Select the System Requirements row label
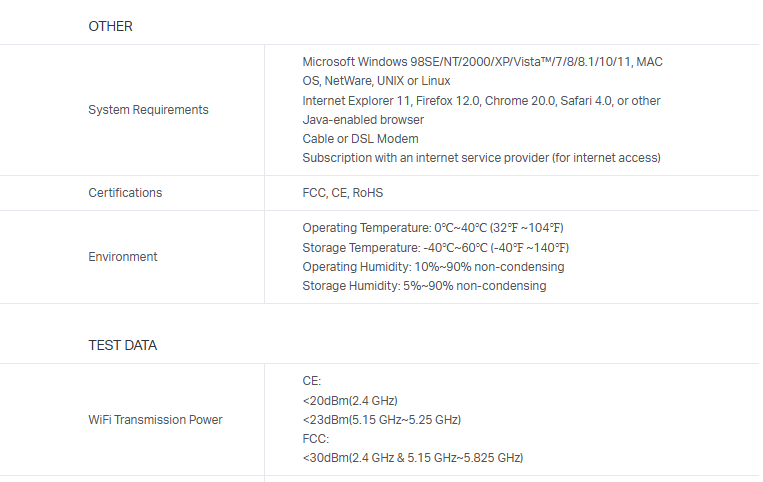 (148, 110)
